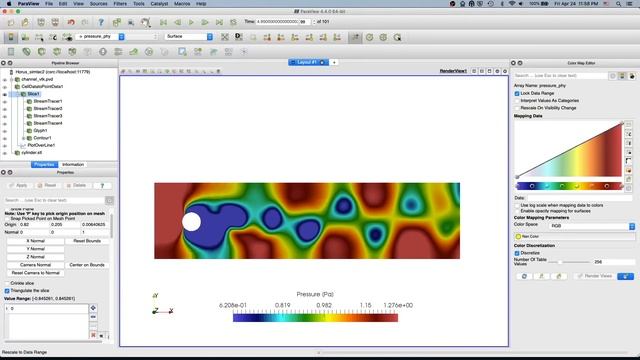Image resolution: width=640 pixels, height=360 pixels.
Task: Click the color transfer function bar
Action: (x=569, y=186)
